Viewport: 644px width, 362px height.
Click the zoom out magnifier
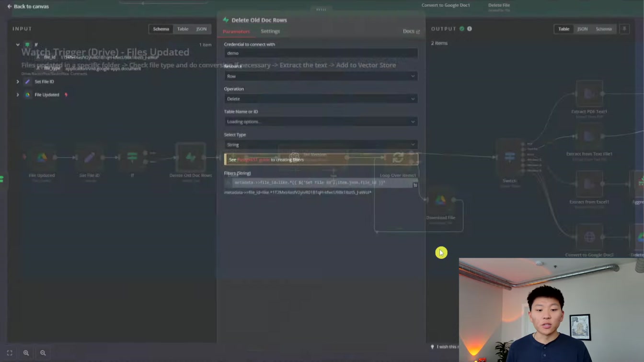(43, 353)
